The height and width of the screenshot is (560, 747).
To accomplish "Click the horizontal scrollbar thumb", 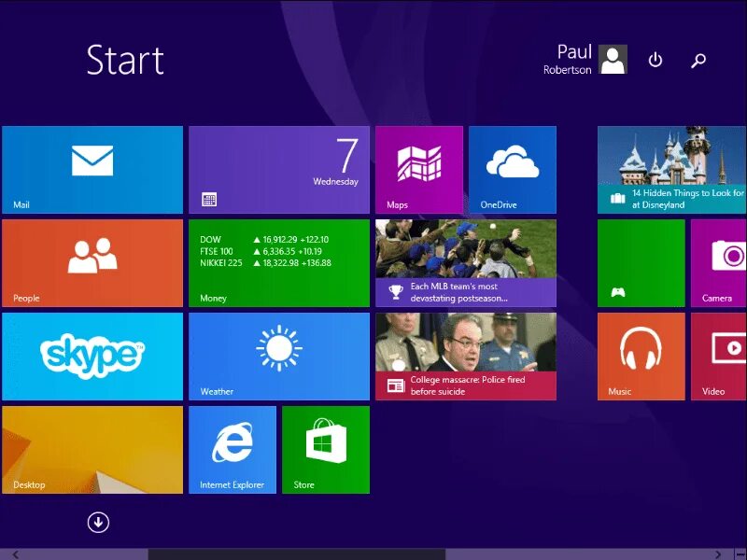I will pyautogui.click(x=297, y=554).
